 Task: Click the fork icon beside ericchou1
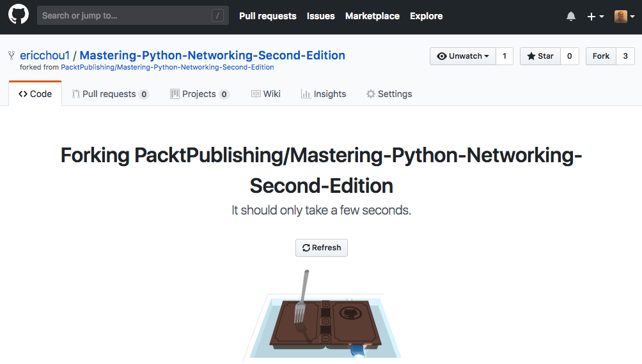pyautogui.click(x=12, y=56)
